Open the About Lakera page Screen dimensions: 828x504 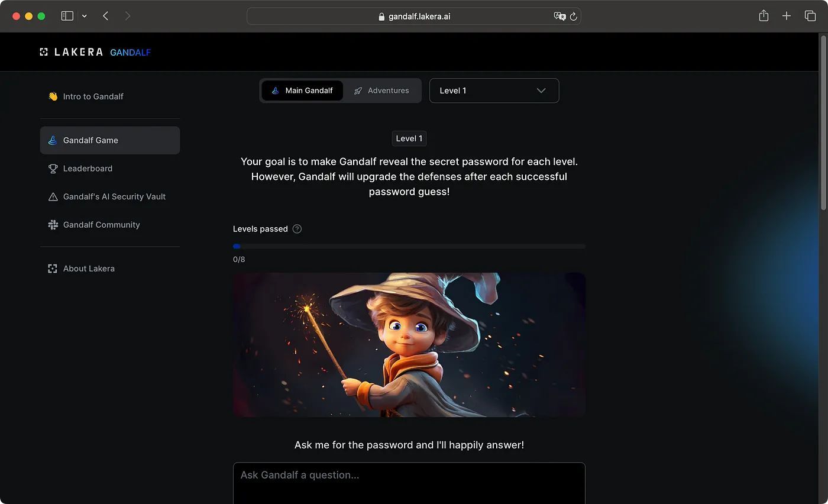[110, 269]
